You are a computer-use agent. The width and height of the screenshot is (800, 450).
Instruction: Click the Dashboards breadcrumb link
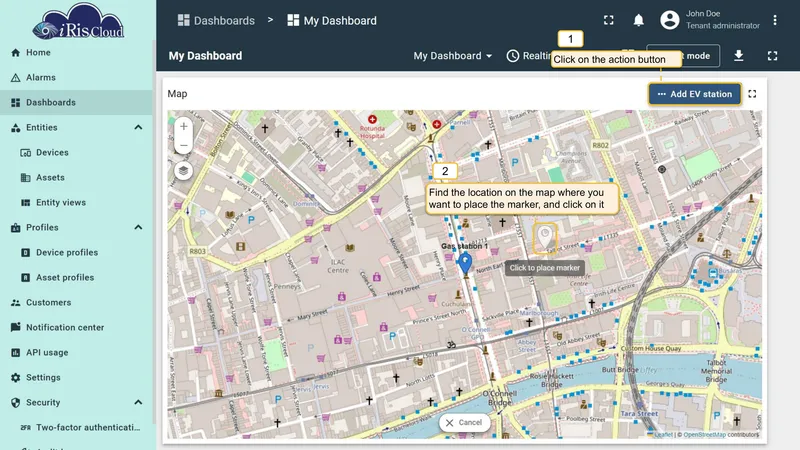tap(216, 20)
